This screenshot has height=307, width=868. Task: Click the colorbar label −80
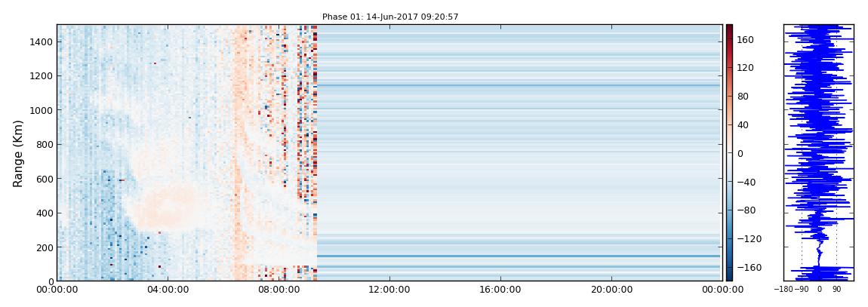[746, 210]
